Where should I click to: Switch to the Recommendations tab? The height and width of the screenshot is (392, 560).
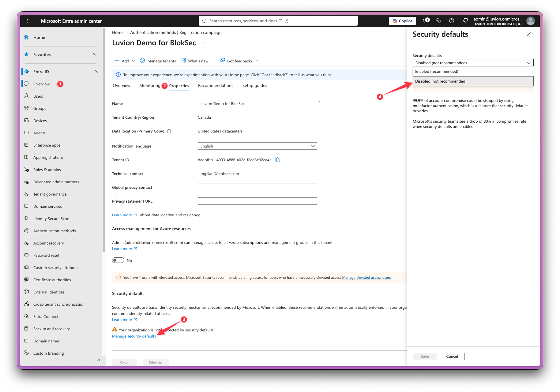click(216, 86)
